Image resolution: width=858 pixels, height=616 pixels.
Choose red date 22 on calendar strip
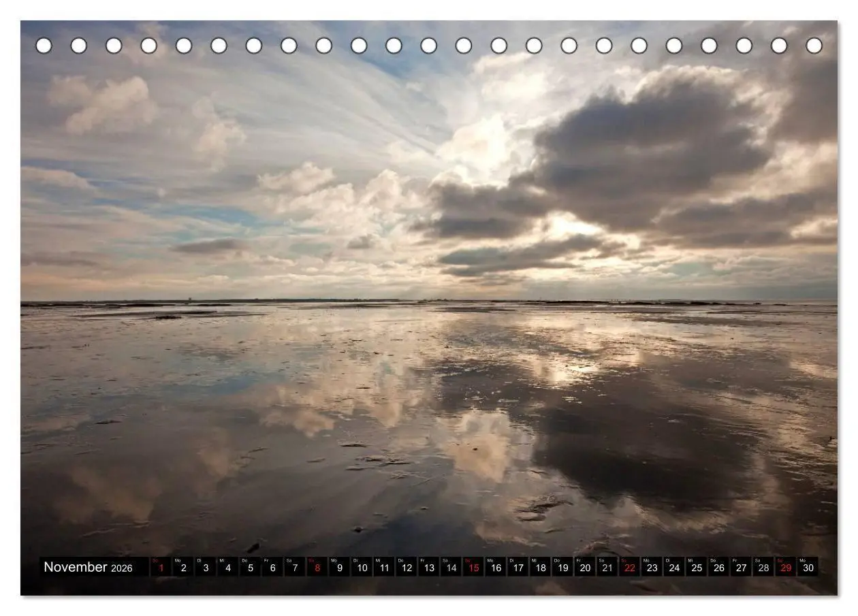[x=630, y=567]
